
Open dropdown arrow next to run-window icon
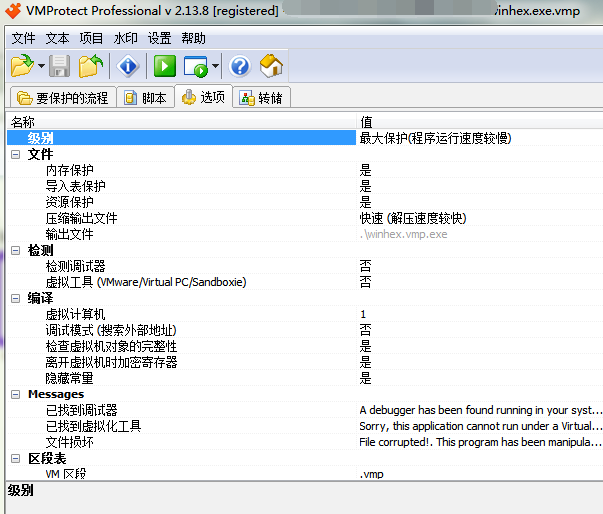click(216, 66)
